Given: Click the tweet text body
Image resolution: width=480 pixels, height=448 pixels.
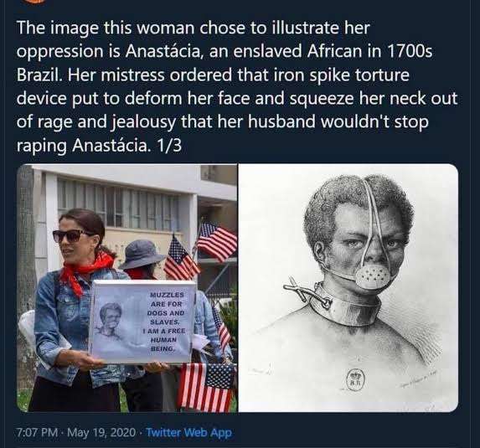Looking at the screenshot, I should coord(236,86).
